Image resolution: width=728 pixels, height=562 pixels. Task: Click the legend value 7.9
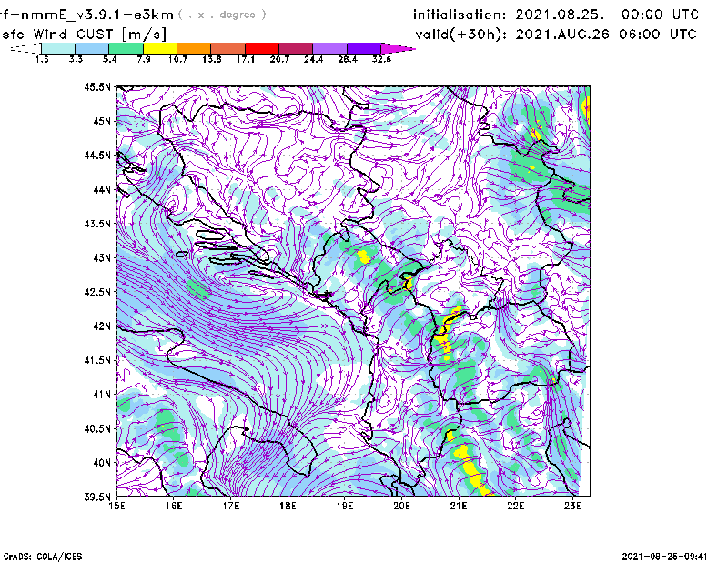coord(144,59)
